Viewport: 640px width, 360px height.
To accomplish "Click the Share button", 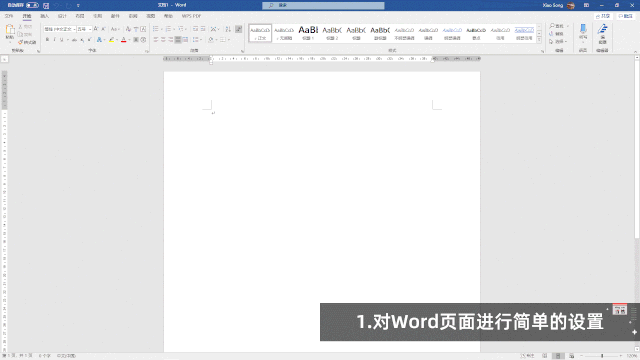I will pos(603,16).
